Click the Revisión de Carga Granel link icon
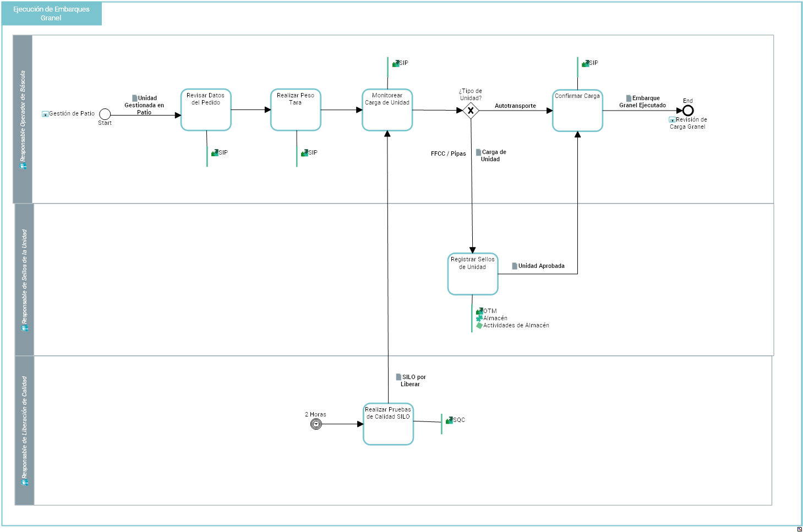This screenshot has width=803, height=532. tap(672, 119)
